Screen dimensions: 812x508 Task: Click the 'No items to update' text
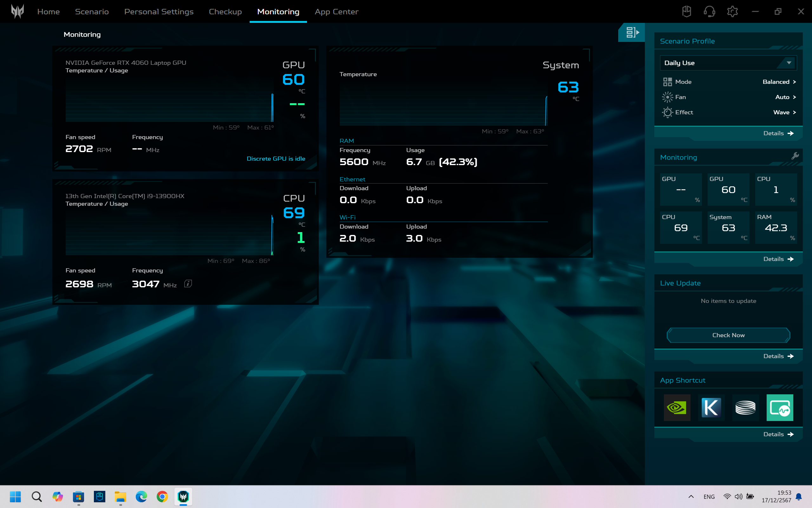pos(728,301)
